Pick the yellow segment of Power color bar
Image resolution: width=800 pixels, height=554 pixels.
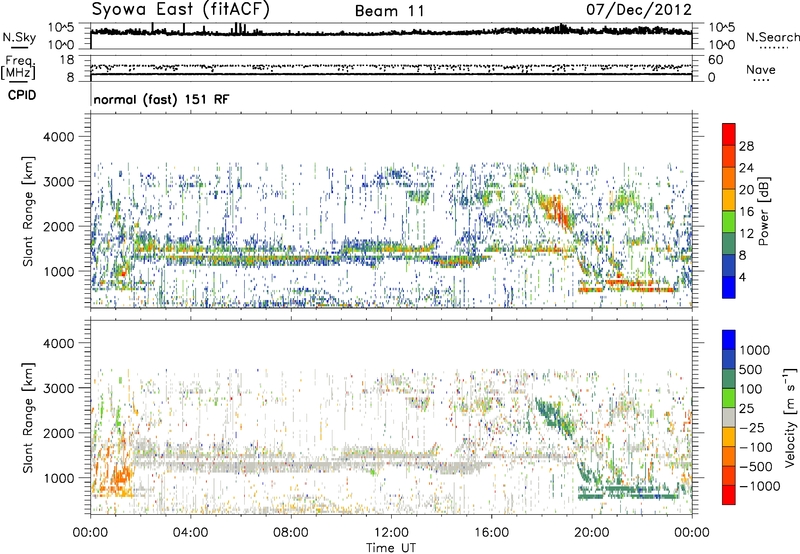729,200
